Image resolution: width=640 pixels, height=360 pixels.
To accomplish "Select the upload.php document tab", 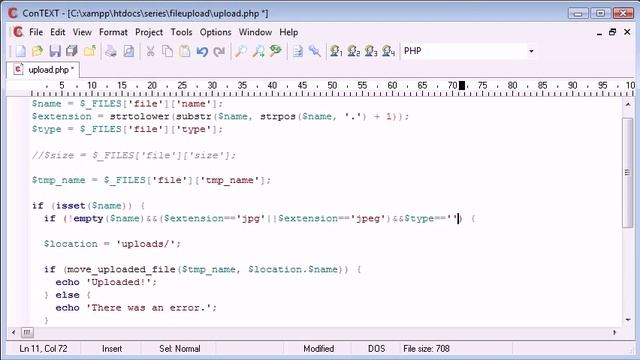I will coord(43,70).
